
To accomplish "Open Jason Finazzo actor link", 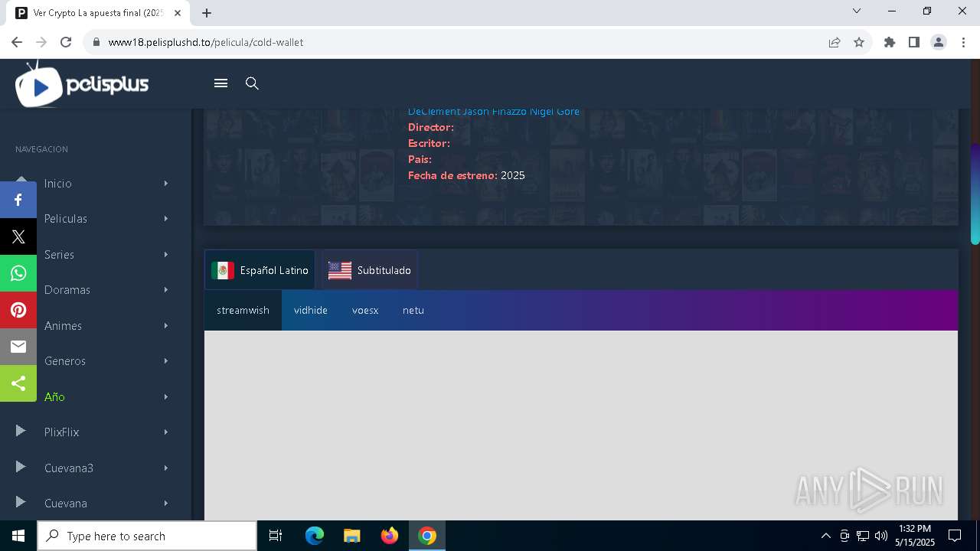I will tap(495, 112).
